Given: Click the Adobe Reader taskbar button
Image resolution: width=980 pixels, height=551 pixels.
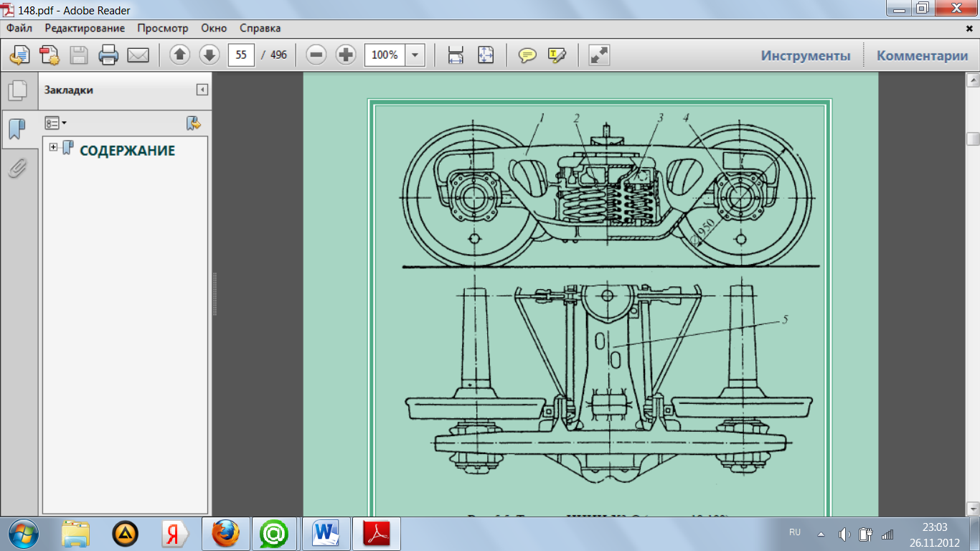Looking at the screenshot, I should click(377, 534).
